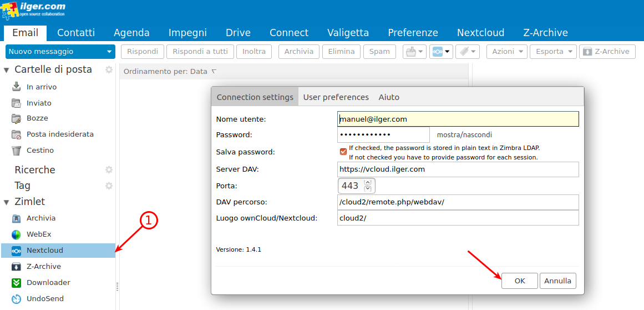Image resolution: width=644 pixels, height=310 pixels.
Task: Change sort order via Ordinamento per Data
Action: point(170,72)
